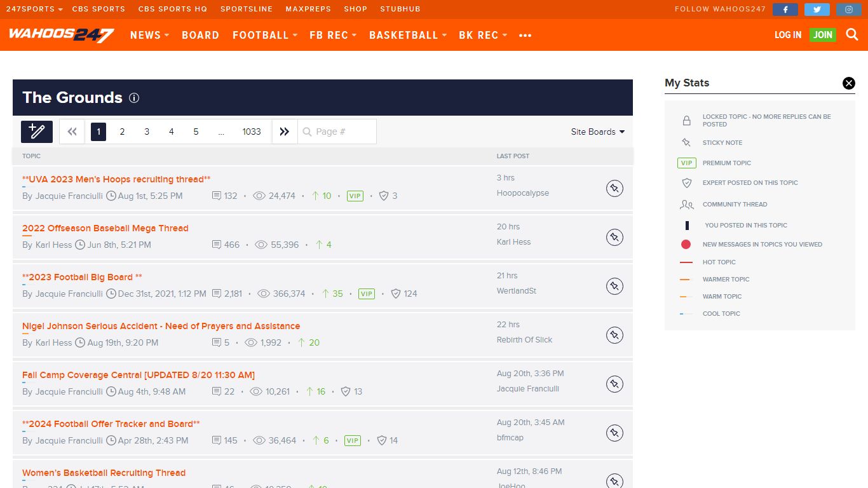Go to page 1033 of topics
Image resolution: width=868 pixels, height=488 pixels.
pos(252,132)
